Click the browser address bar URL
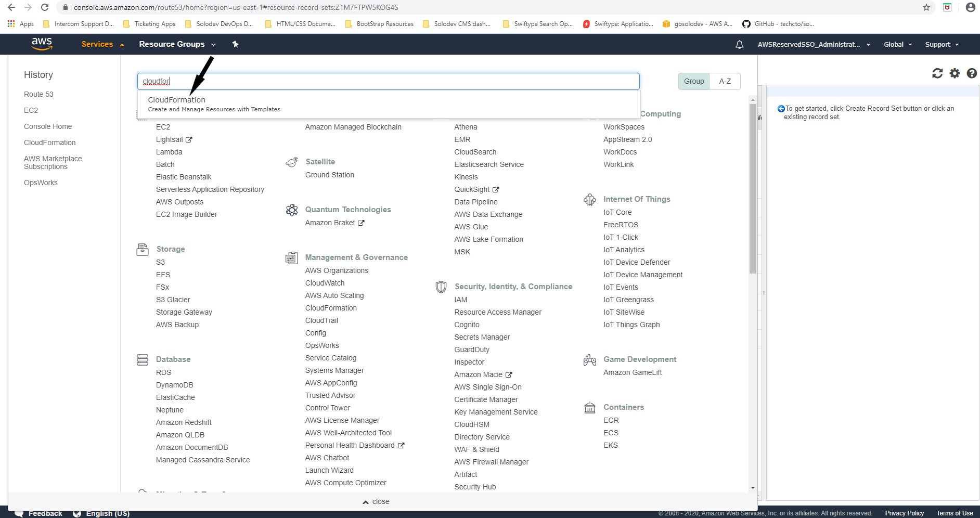The width and height of the screenshot is (980, 518). [236, 7]
